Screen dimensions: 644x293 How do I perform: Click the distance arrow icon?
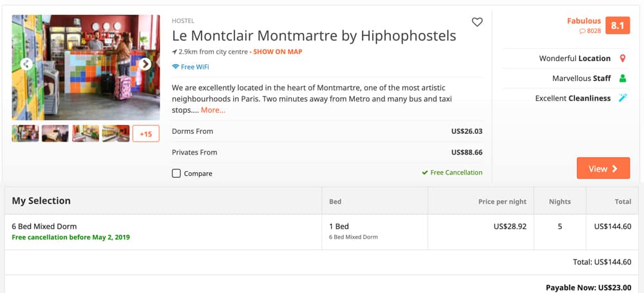click(175, 52)
